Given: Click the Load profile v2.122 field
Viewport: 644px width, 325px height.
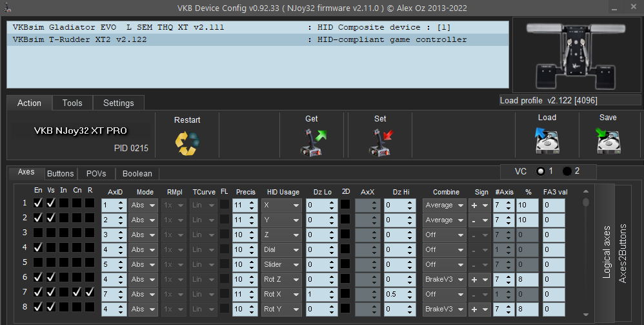Looking at the screenshot, I should coord(570,100).
